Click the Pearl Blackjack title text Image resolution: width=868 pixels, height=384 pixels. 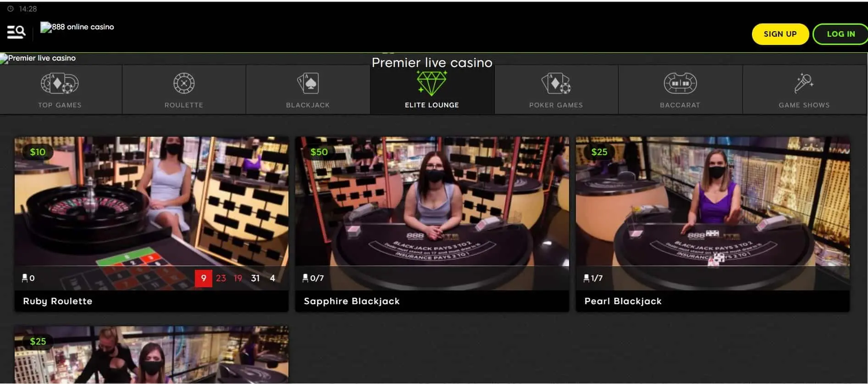pyautogui.click(x=623, y=301)
